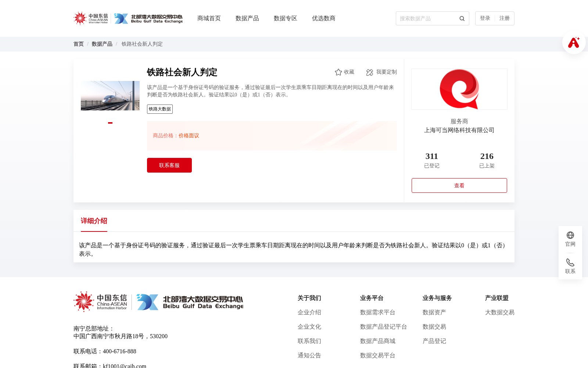Click 数据产品 in the breadcrumb

102,44
